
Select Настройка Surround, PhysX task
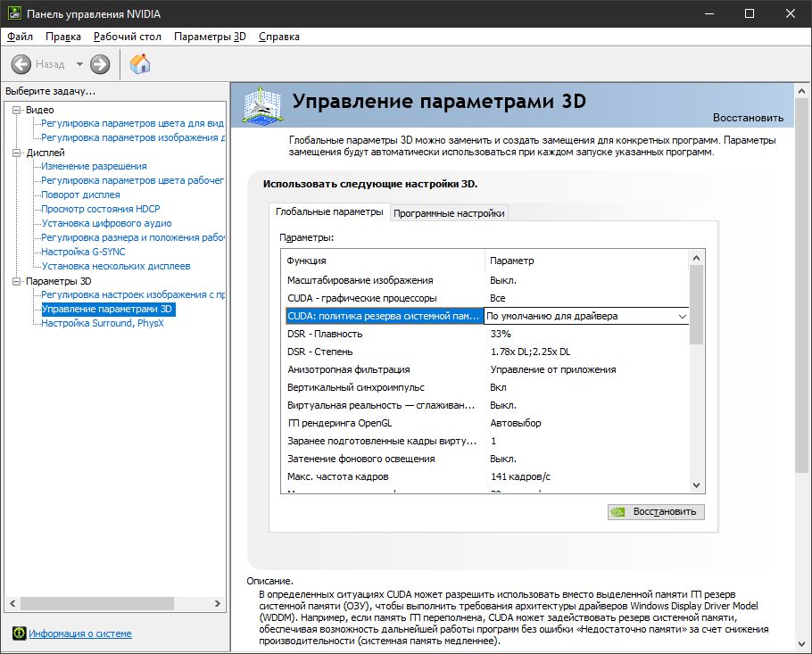pyautogui.click(x=102, y=323)
